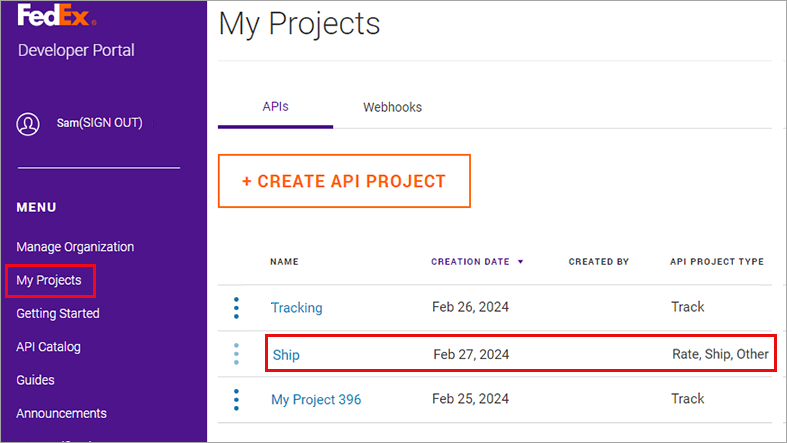Open the Ship project link
This screenshot has width=787, height=443.
pos(285,354)
